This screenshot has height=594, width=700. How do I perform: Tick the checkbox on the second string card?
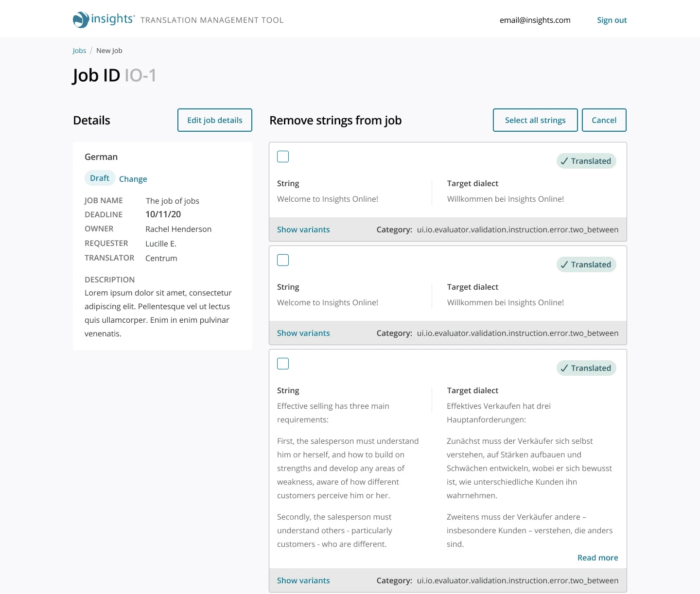point(283,260)
